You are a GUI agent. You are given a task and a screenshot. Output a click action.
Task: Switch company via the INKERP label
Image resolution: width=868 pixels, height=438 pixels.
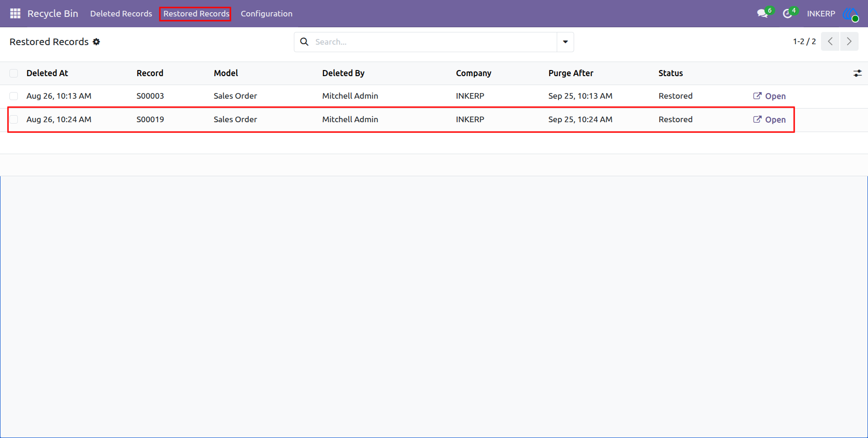pyautogui.click(x=821, y=14)
